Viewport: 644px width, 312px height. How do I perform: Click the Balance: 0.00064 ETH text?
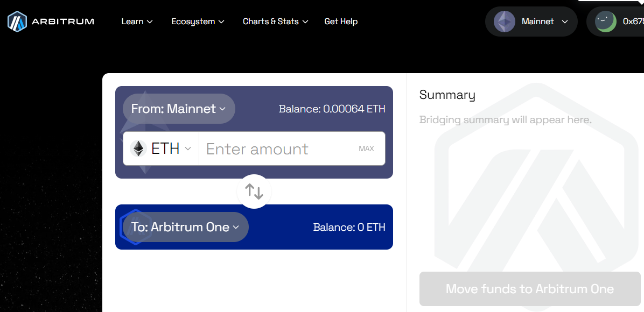click(x=332, y=109)
